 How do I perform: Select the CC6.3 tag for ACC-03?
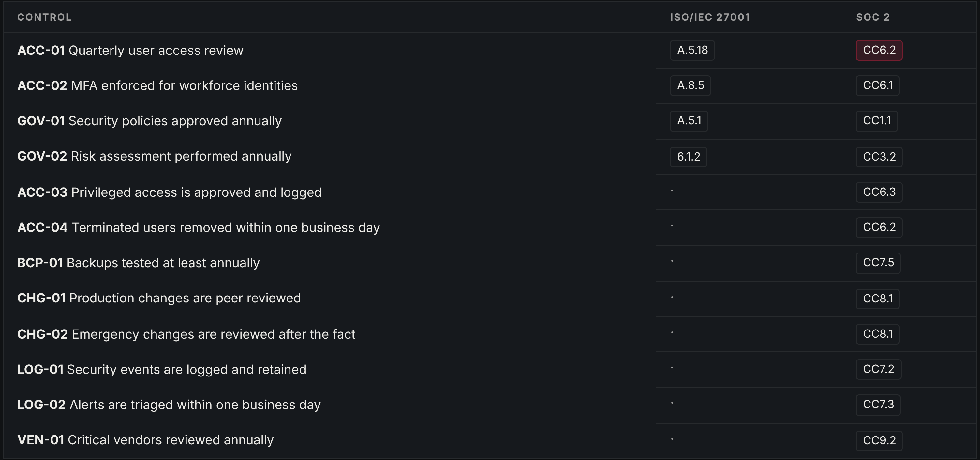(x=879, y=192)
